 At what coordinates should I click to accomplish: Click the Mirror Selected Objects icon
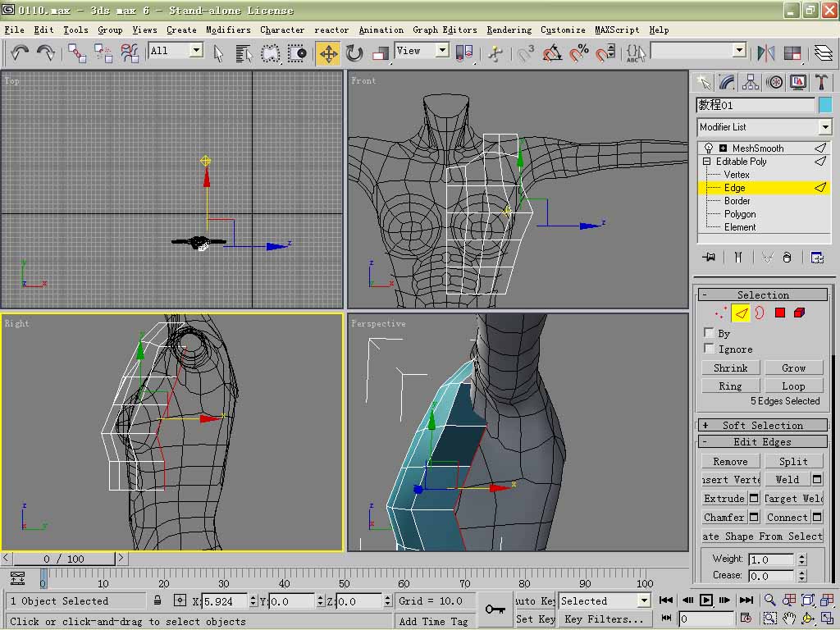tap(766, 52)
